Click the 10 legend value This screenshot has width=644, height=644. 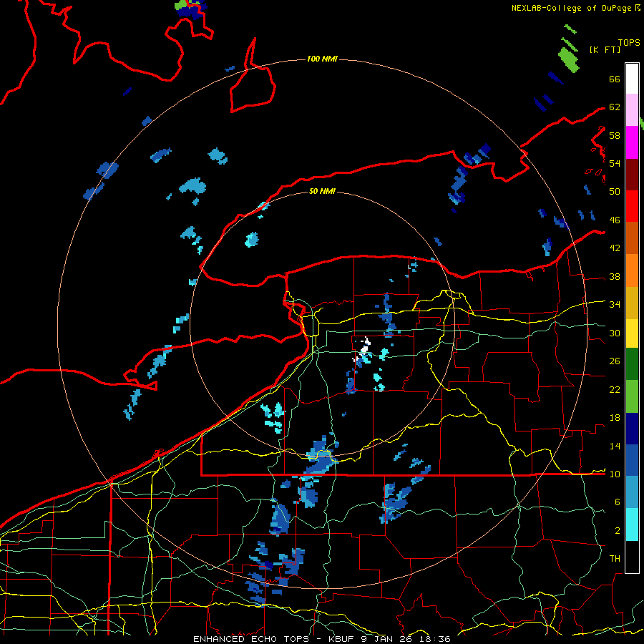click(x=615, y=474)
